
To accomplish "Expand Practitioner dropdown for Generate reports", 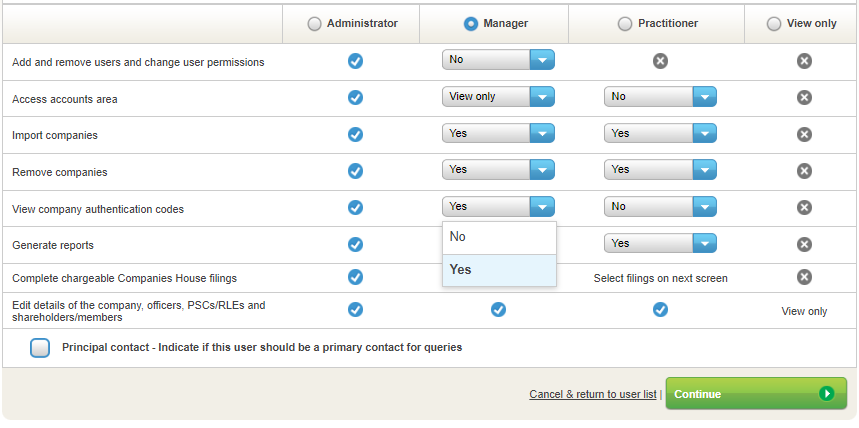I will (660, 243).
